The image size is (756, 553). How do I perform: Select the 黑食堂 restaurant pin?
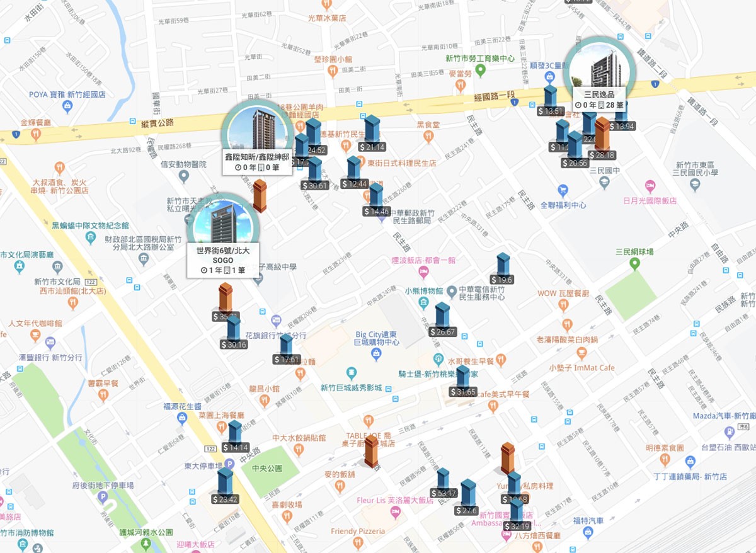(x=428, y=137)
